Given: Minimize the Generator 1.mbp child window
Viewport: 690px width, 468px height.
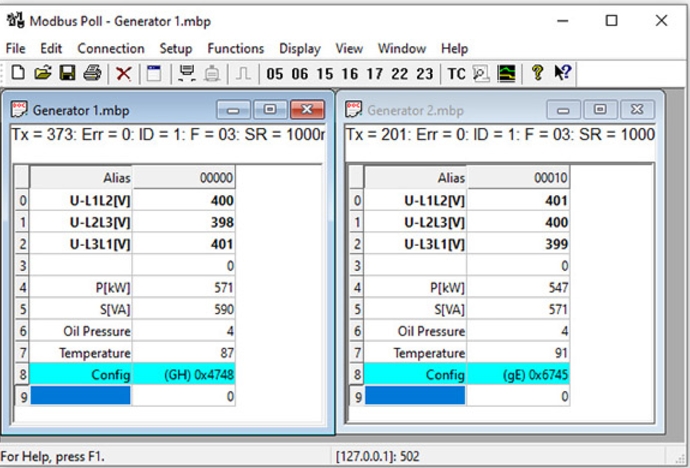Looking at the screenshot, I should 234,110.
